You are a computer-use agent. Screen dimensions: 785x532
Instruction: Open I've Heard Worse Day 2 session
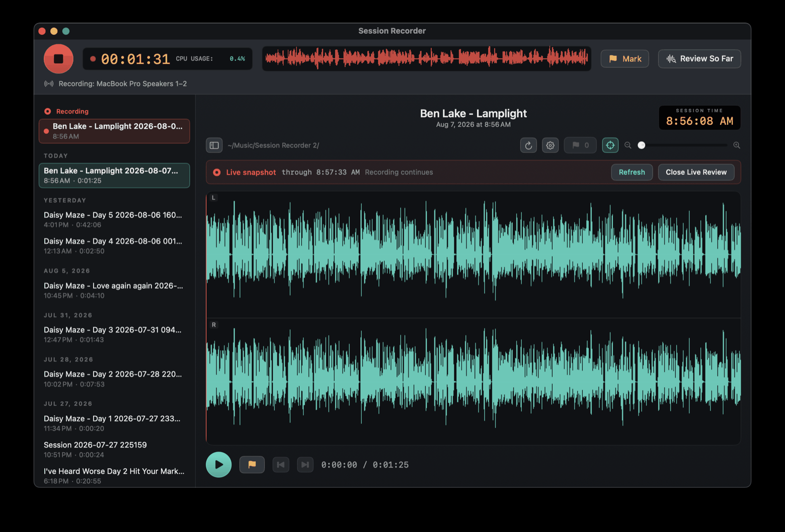[114, 476]
